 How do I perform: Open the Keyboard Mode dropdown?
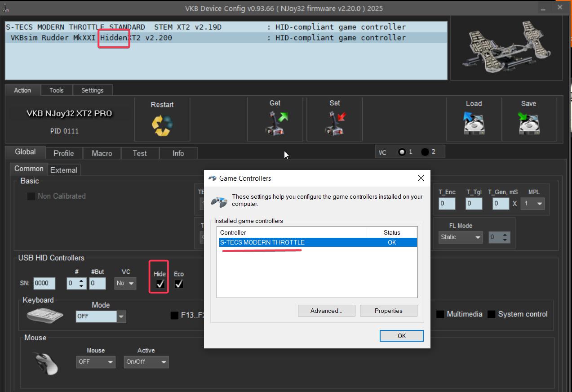(x=101, y=316)
